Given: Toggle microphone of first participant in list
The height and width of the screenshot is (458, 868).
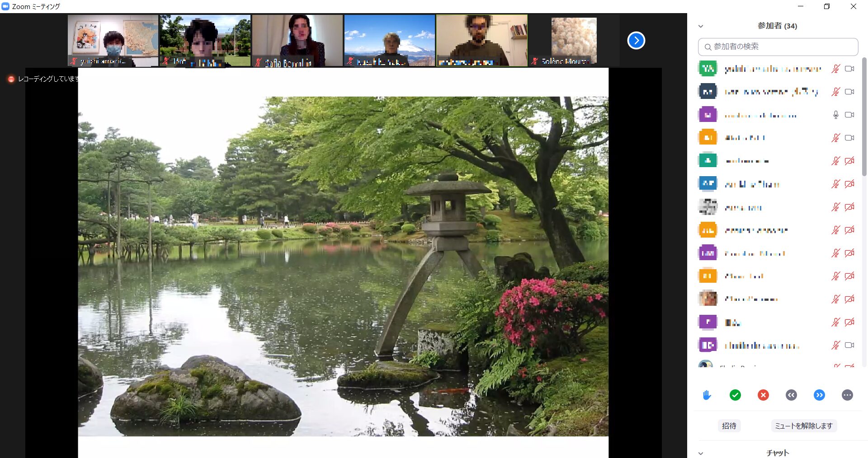Looking at the screenshot, I should pos(835,69).
